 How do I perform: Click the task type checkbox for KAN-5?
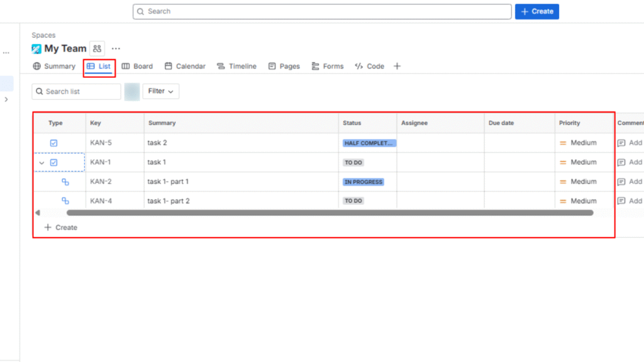[54, 143]
